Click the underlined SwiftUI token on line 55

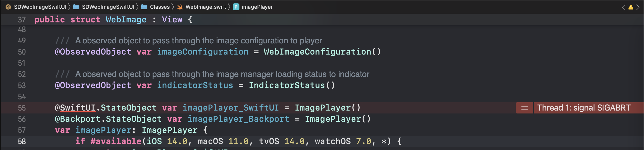coord(78,108)
